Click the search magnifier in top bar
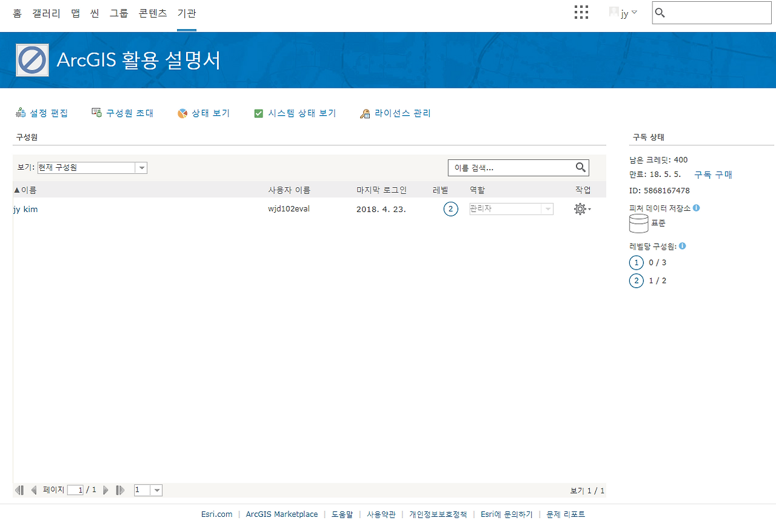This screenshot has height=532, width=776. pyautogui.click(x=661, y=13)
